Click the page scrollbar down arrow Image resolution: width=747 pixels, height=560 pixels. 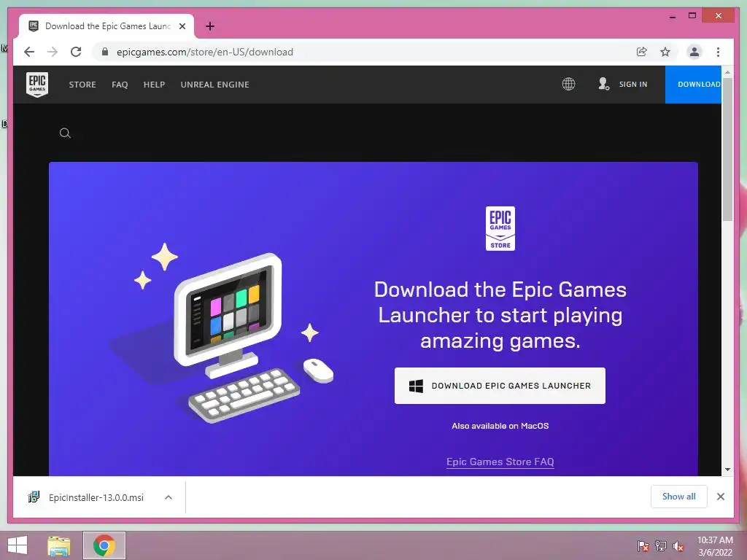(x=727, y=470)
